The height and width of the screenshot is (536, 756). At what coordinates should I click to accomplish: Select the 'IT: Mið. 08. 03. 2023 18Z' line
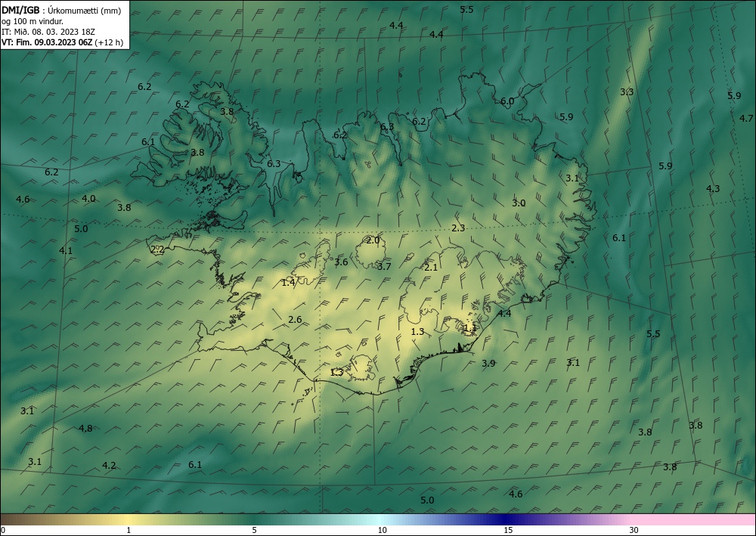click(48, 32)
